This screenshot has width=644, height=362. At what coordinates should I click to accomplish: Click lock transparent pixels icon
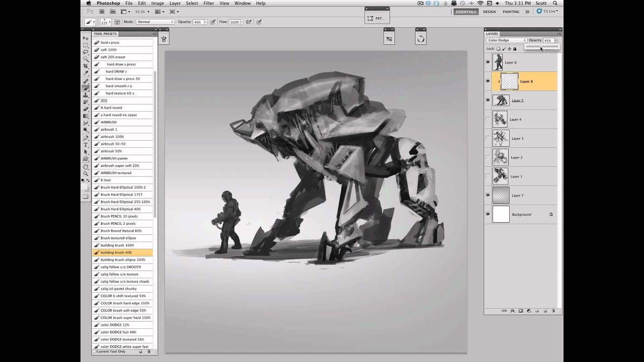pos(498,49)
